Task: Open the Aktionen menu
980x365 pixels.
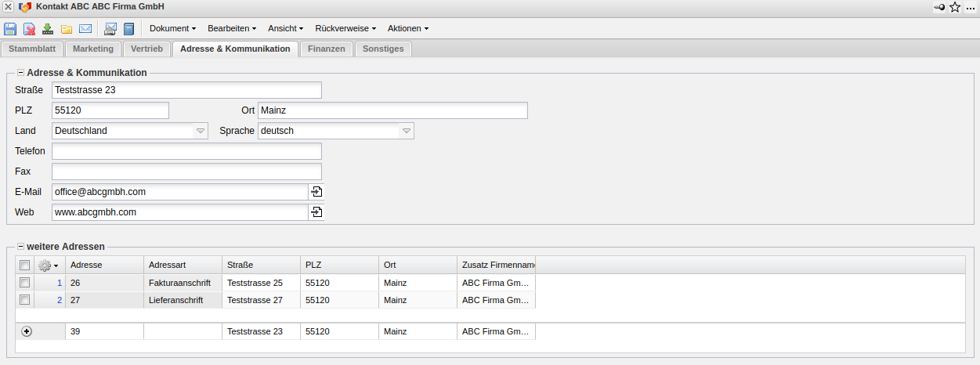Action: tap(407, 28)
